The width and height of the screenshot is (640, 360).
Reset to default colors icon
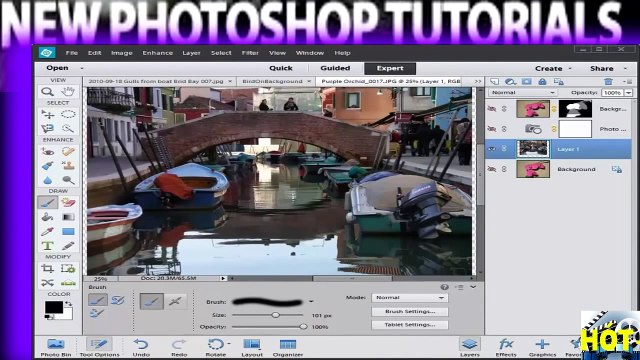tap(48, 317)
